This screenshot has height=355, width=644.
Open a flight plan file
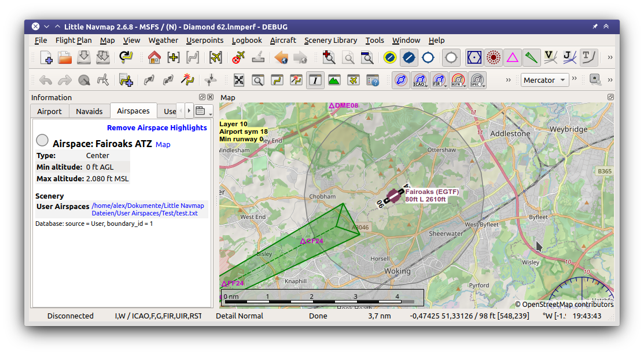pos(65,57)
